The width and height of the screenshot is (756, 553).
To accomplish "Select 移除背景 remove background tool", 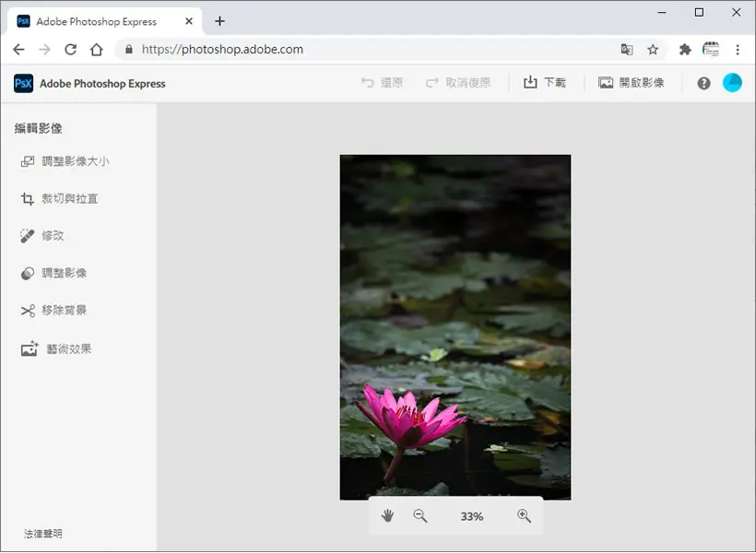I will tap(53, 310).
